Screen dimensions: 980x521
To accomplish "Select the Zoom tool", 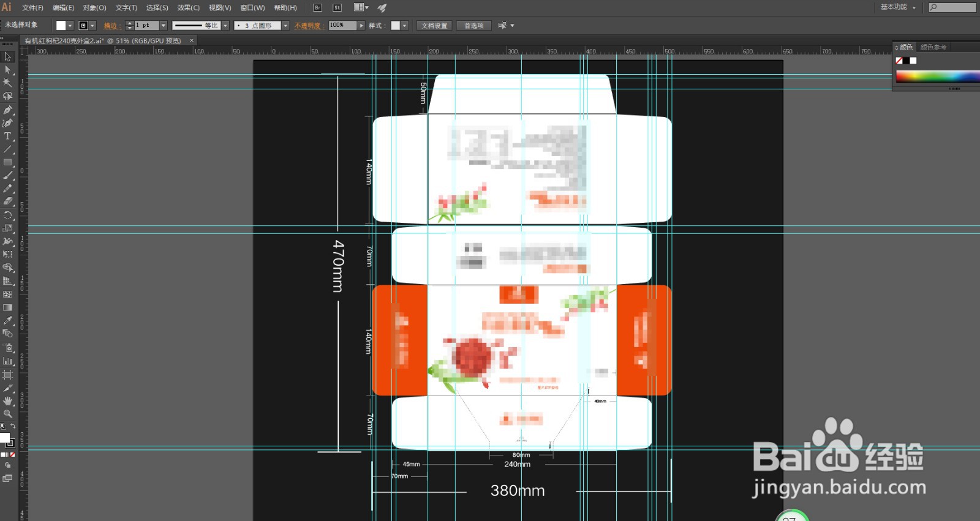I will pos(7,414).
